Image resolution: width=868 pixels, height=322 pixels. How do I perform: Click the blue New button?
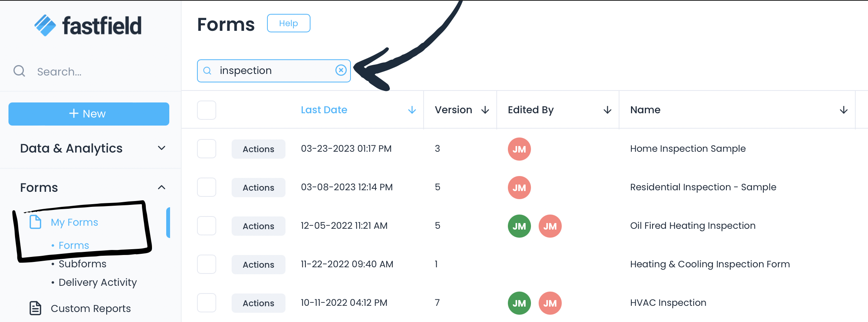click(x=89, y=114)
